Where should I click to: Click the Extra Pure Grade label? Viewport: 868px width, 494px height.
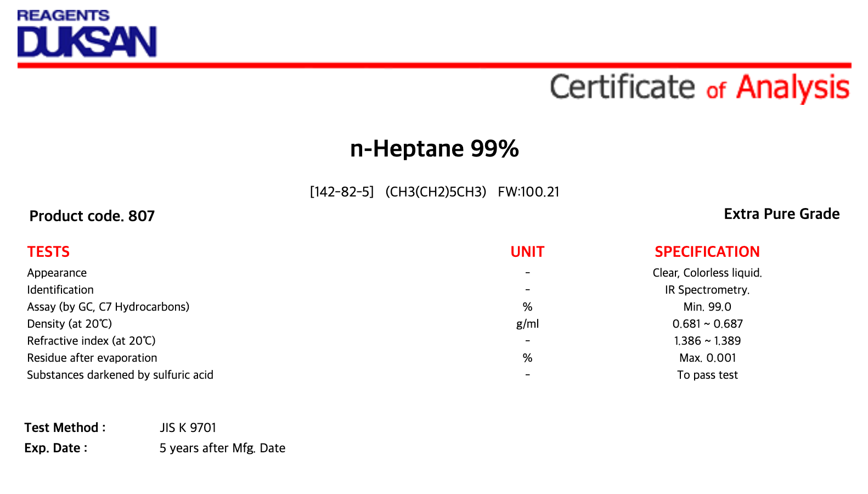click(782, 214)
